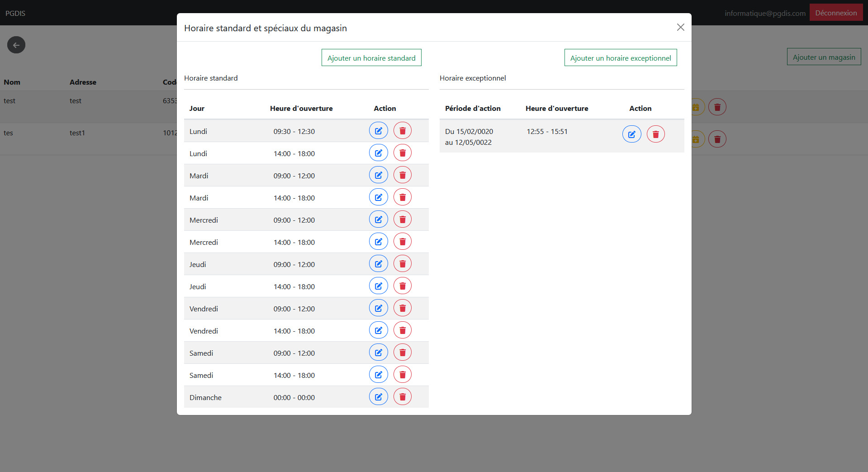
Task: Delete the Samedi 09:00 - 12:00 schedule
Action: [x=402, y=353]
